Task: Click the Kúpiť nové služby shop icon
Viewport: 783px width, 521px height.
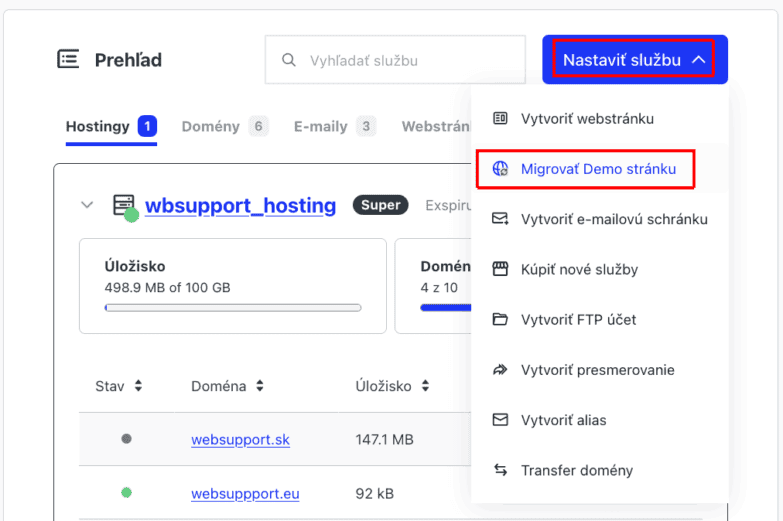Action: point(500,269)
